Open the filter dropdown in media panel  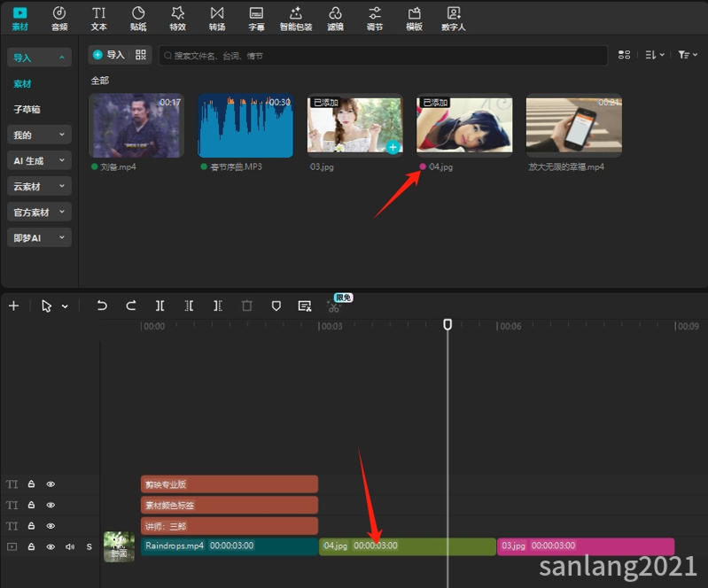point(688,55)
